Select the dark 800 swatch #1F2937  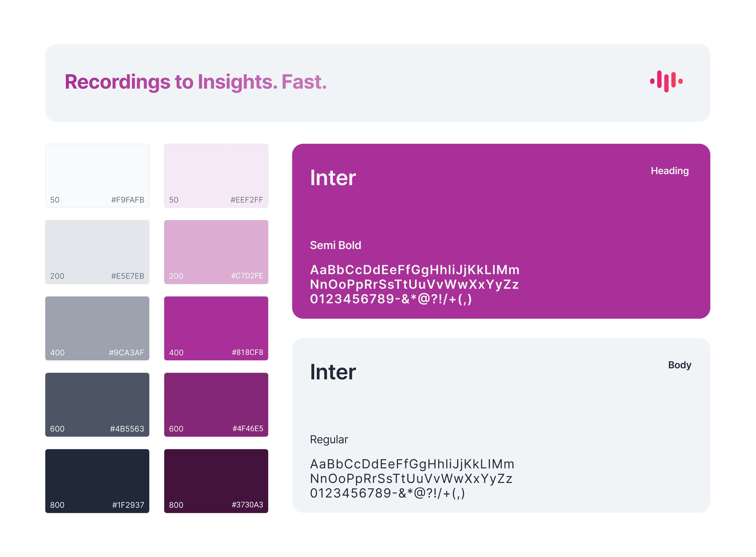(x=97, y=481)
